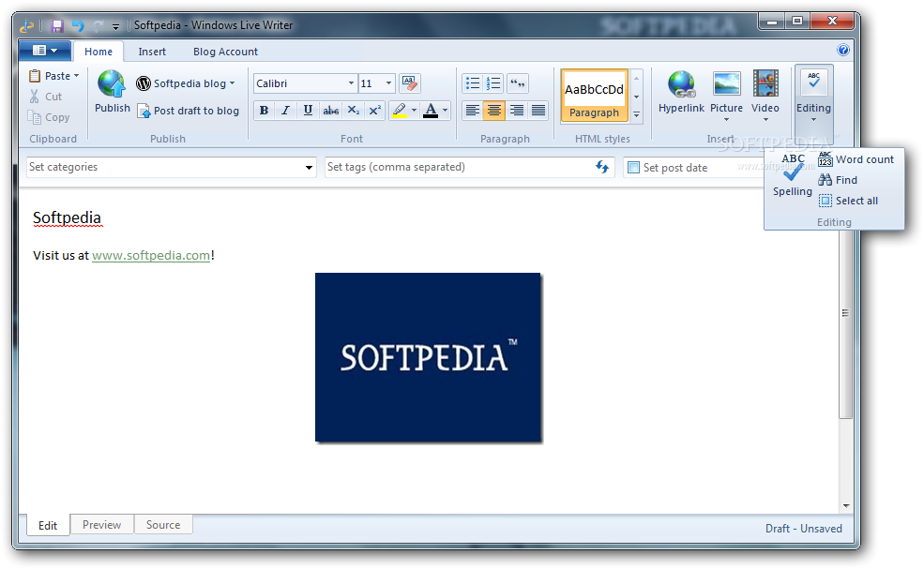Viewport: 924px width, 569px height.
Task: Toggle Underline formatting
Action: pos(308,111)
